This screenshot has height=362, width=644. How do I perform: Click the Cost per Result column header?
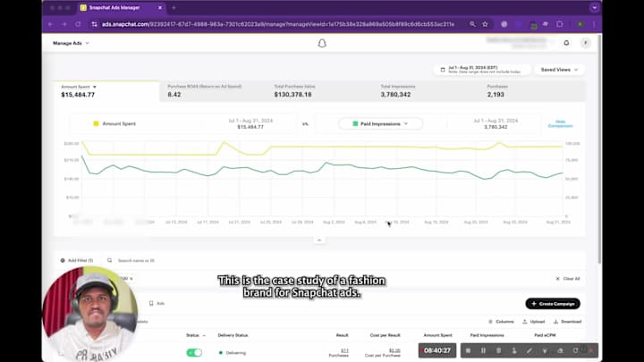(385, 335)
